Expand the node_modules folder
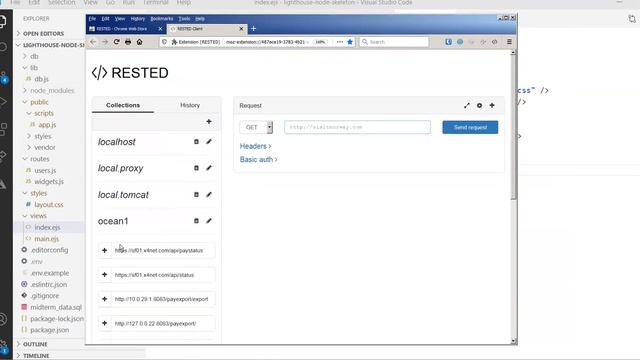640x360 pixels. 52,91
